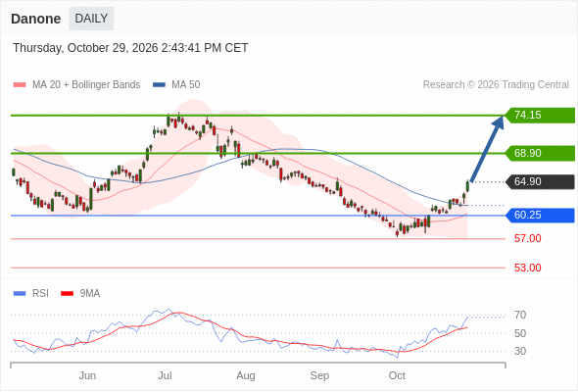Click the RSI 30 axis level
This screenshot has height=392, width=578.
point(520,351)
